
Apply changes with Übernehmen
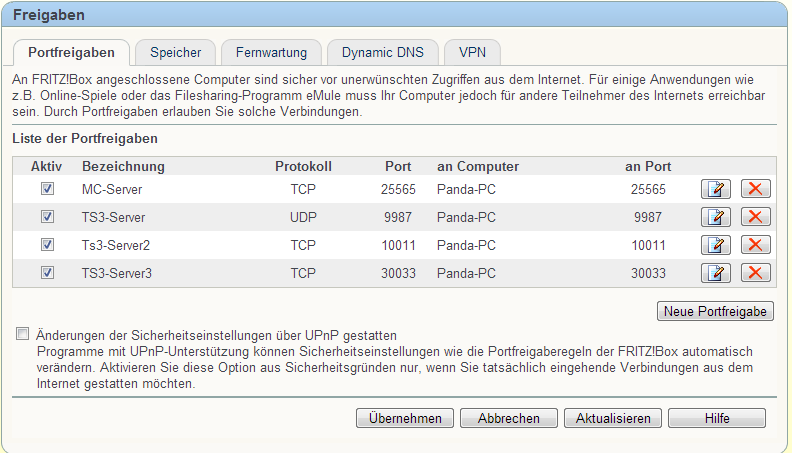coord(405,418)
